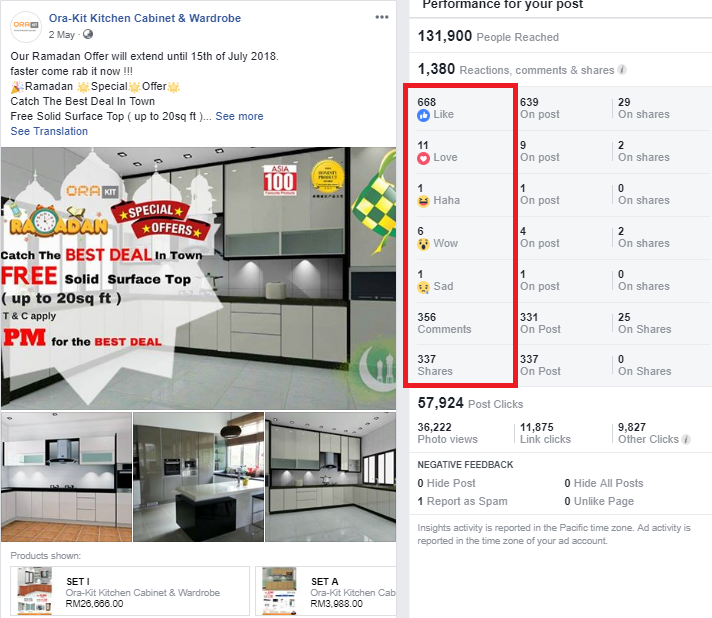Open the L-shaped kitchen with windows thumbnail

coord(331,477)
